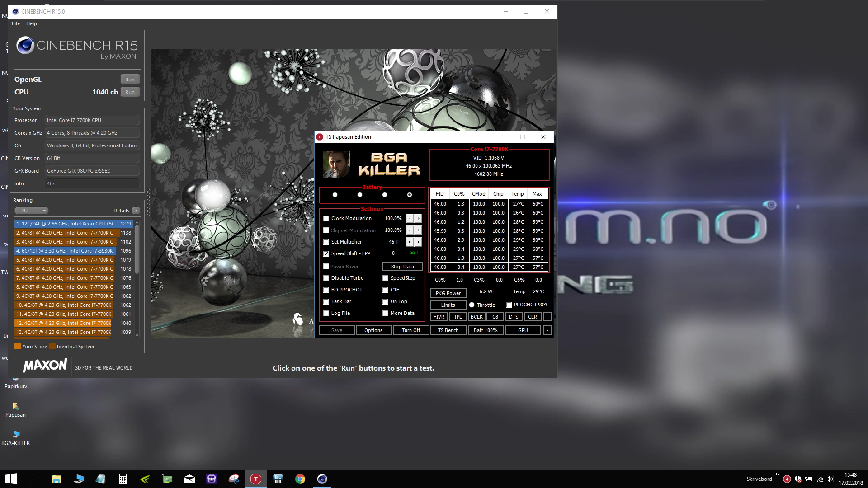Click the Stop Data button
868x488 pixels.
[x=402, y=267]
